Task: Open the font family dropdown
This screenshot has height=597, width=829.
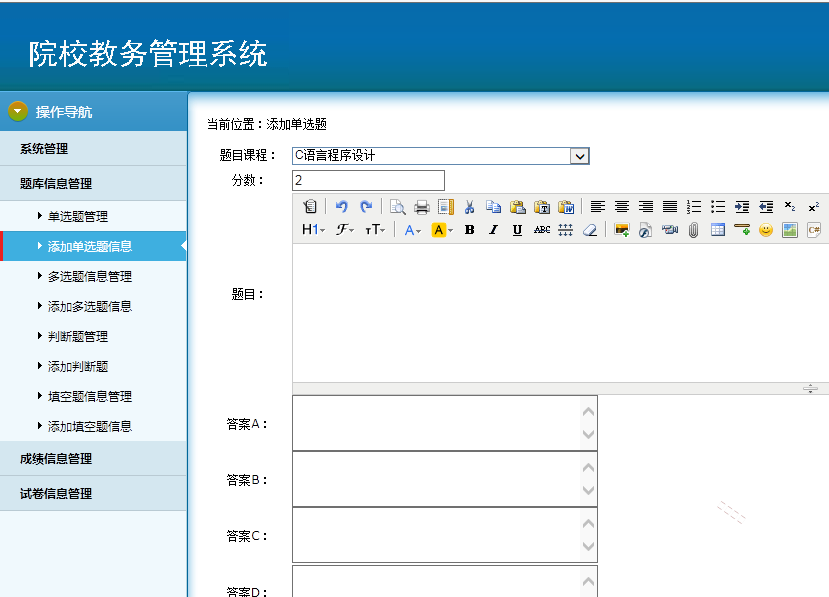Action: (x=345, y=230)
